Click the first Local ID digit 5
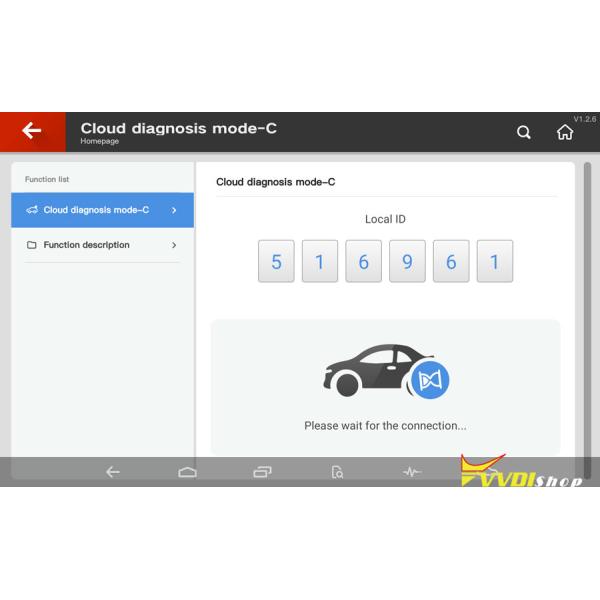 pos(276,262)
